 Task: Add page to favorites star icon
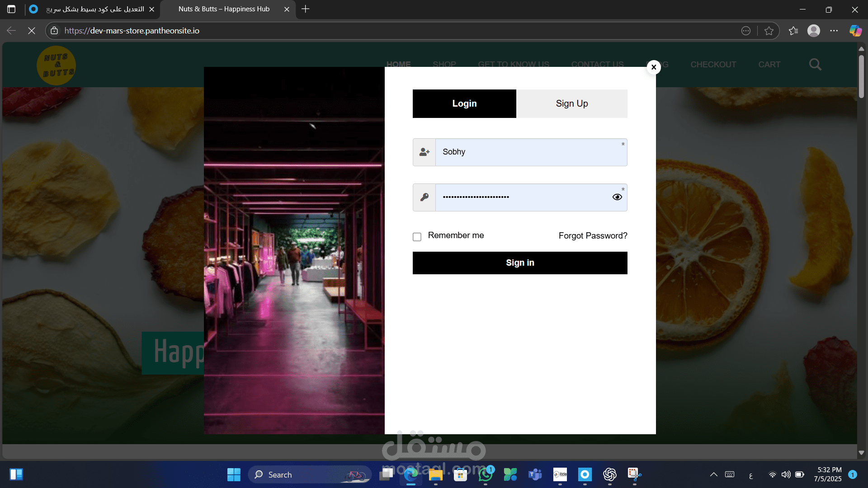pos(769,31)
